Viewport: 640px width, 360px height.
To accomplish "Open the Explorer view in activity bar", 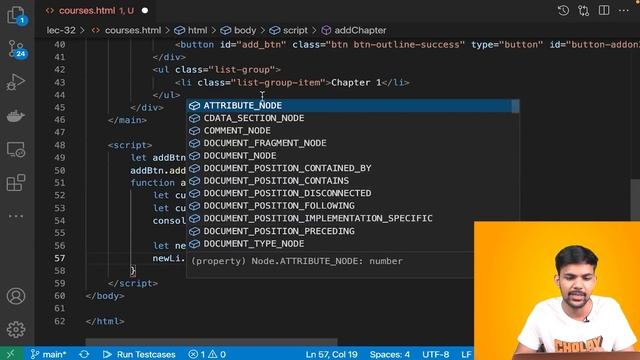I will [16, 16].
